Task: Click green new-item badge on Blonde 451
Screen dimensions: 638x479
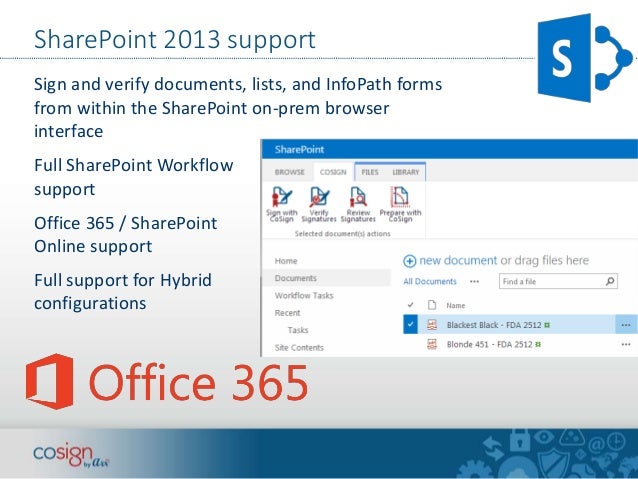Action: pyautogui.click(x=538, y=344)
